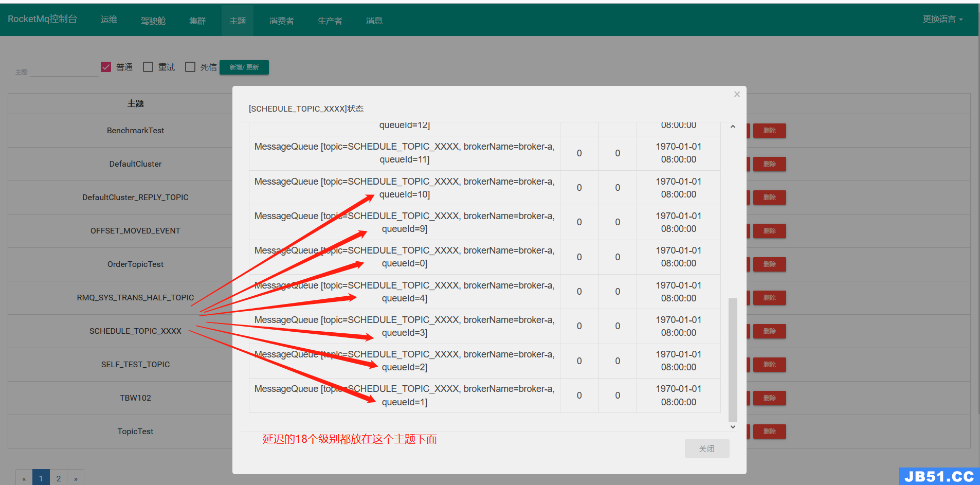The image size is (980, 485).
Task: Click the 新增/更新 button
Action: (x=244, y=67)
